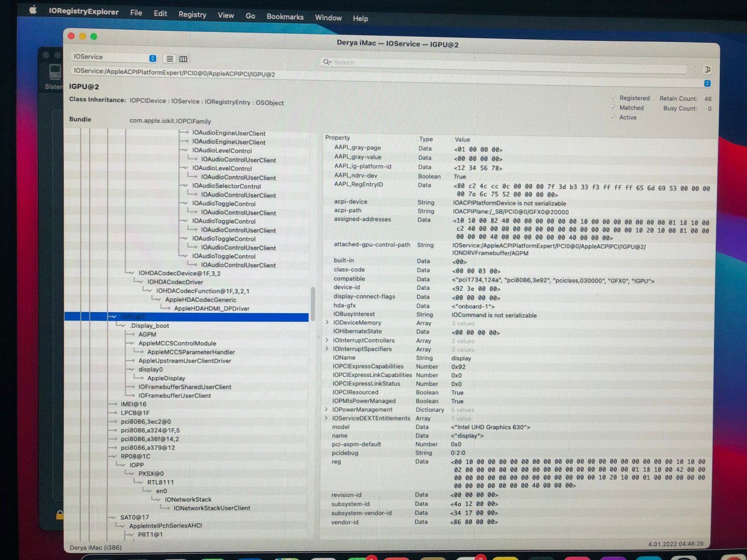The height and width of the screenshot is (560, 747).
Task: Select the attached-gpu-control-path property row
Action: pyautogui.click(x=519, y=249)
